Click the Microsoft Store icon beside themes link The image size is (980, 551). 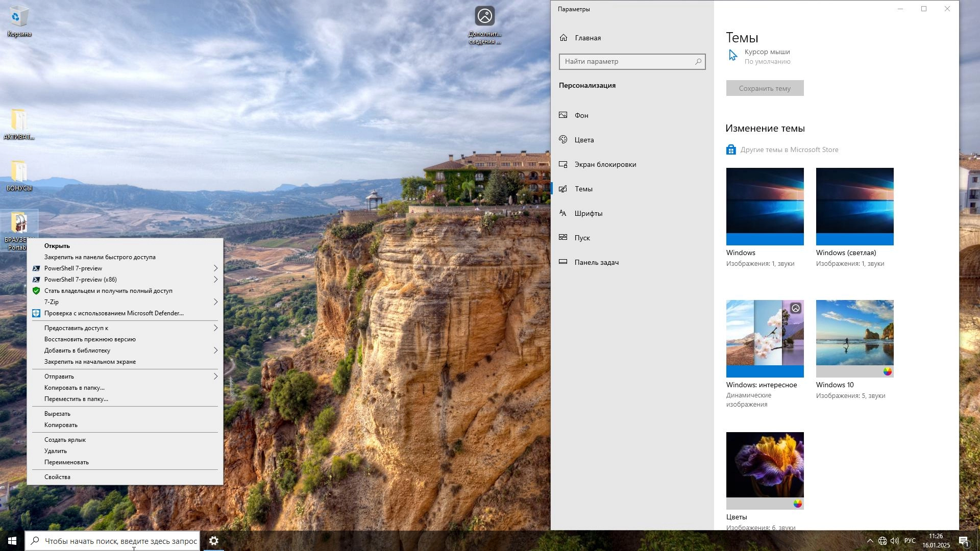[x=731, y=150]
